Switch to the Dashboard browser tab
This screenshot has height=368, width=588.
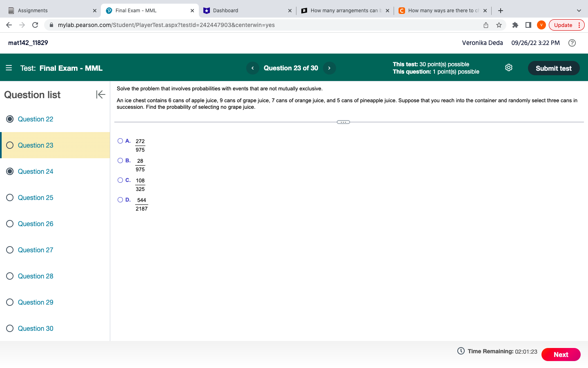pos(237,10)
